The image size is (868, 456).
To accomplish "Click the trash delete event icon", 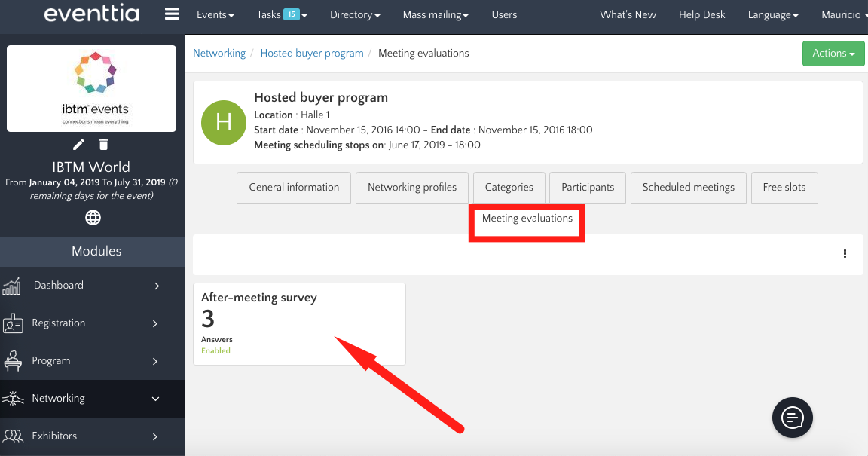I will [104, 145].
